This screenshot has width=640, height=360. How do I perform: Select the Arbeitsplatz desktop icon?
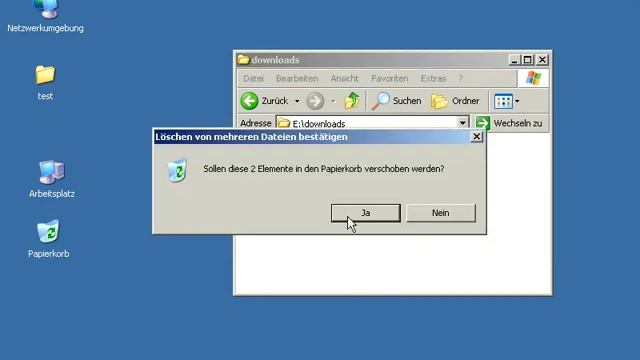click(51, 180)
